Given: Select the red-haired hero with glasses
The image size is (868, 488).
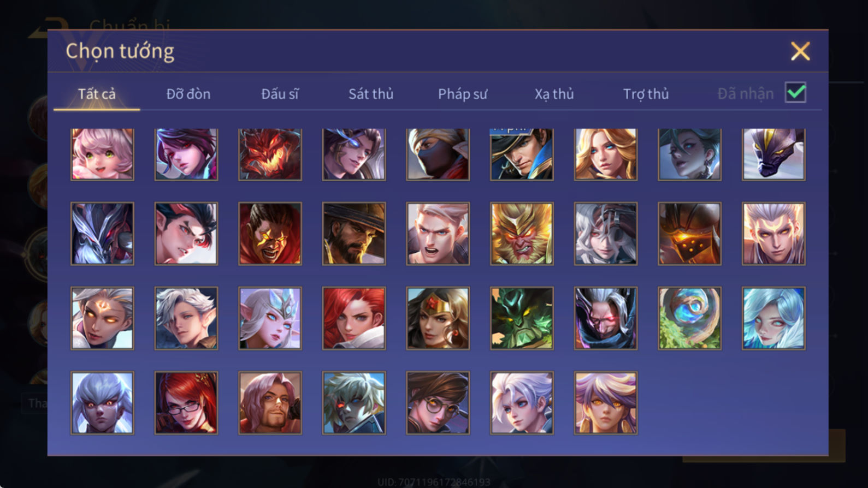Looking at the screenshot, I should [x=186, y=403].
